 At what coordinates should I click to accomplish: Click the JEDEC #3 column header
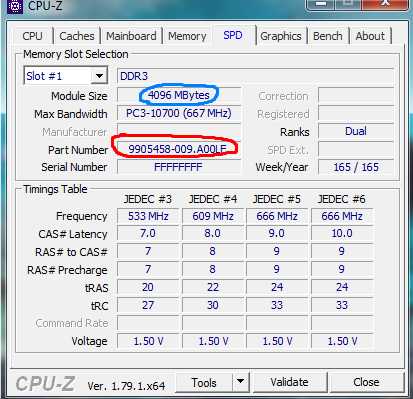click(148, 199)
